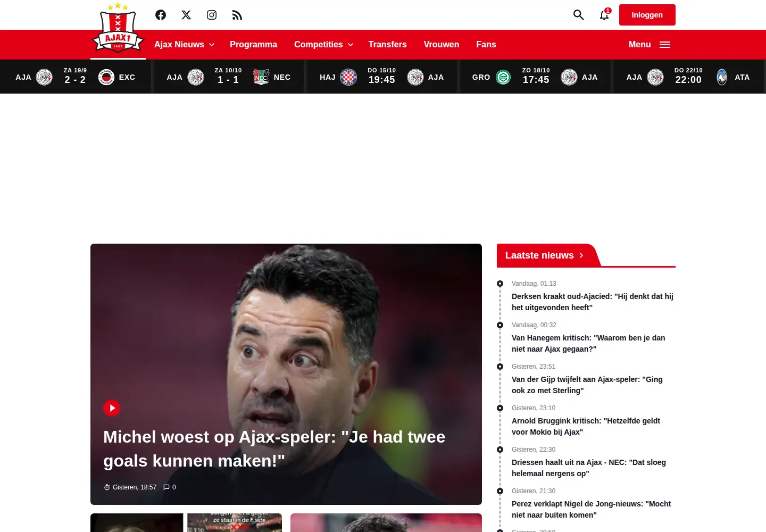Screen dimensions: 766x532
Task: Click the NEC club crest
Action: [261, 77]
